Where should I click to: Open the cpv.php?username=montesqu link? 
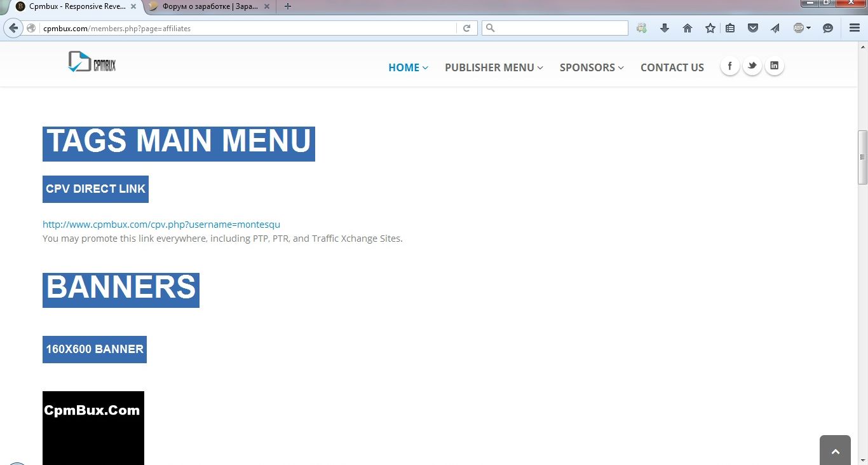coord(161,224)
